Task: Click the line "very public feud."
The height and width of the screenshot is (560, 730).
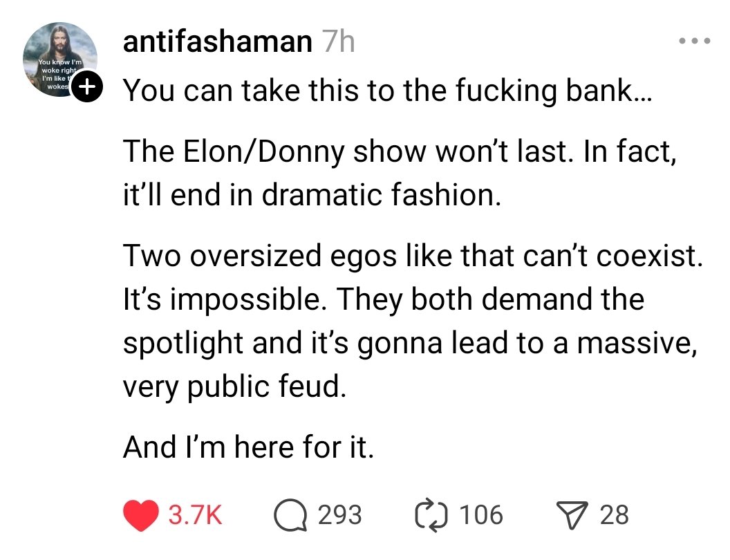Action: 233,387
